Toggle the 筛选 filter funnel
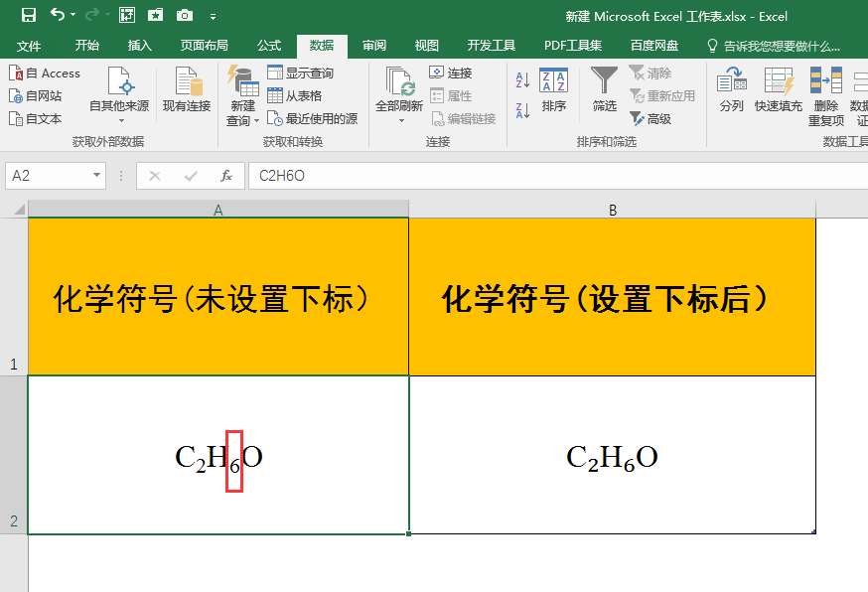868x592 pixels. [604, 89]
